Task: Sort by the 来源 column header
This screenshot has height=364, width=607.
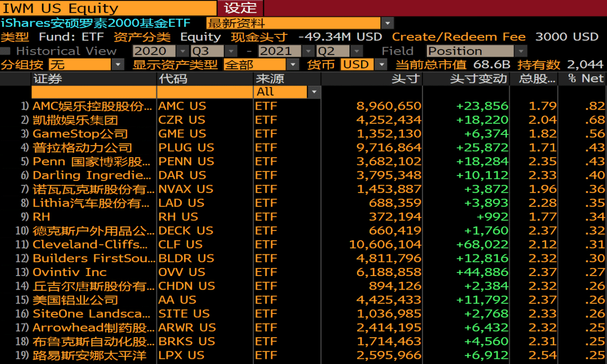Action: pyautogui.click(x=287, y=78)
